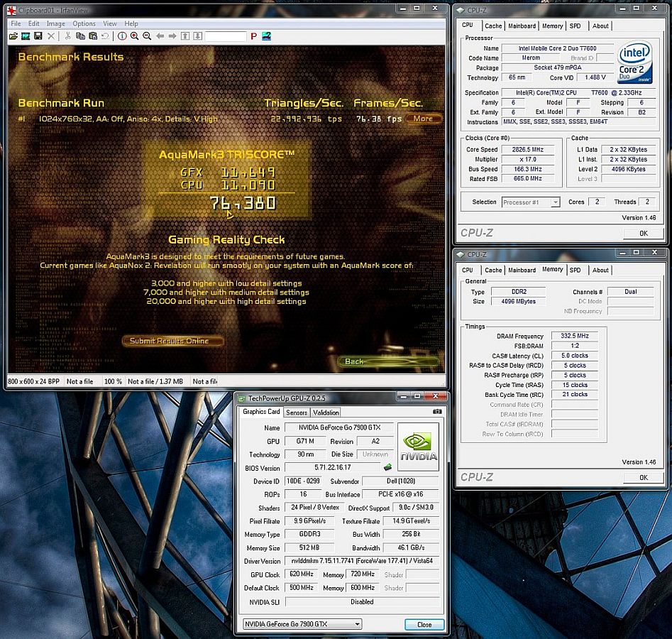
Task: Jump to the previous page with up-arrow icon
Action: pos(185,36)
